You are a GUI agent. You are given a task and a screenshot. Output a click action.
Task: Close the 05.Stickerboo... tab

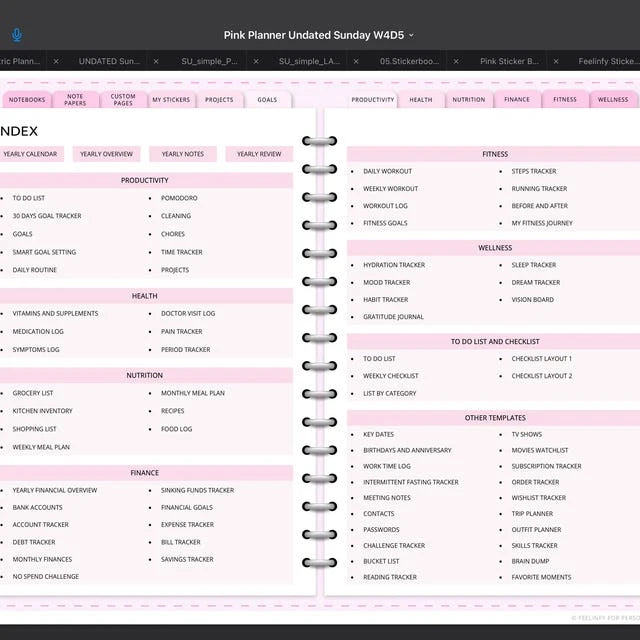456,61
